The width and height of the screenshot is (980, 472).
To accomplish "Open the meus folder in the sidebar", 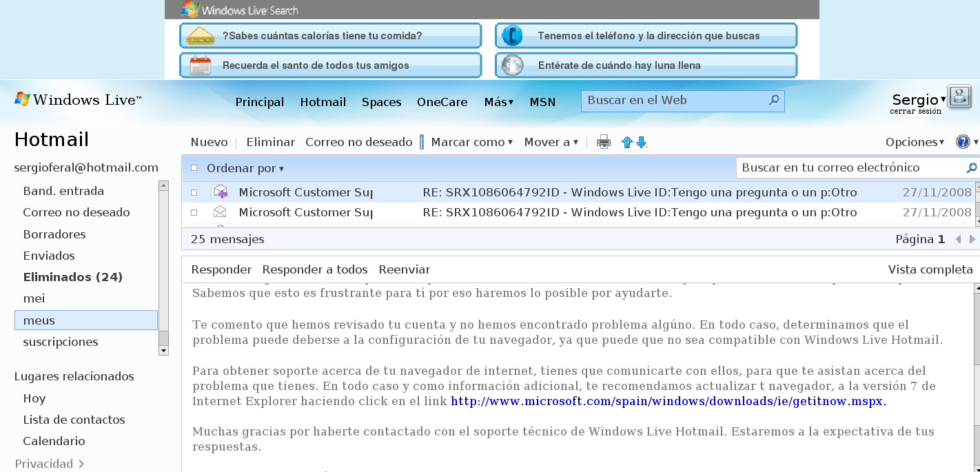I will coord(38,320).
